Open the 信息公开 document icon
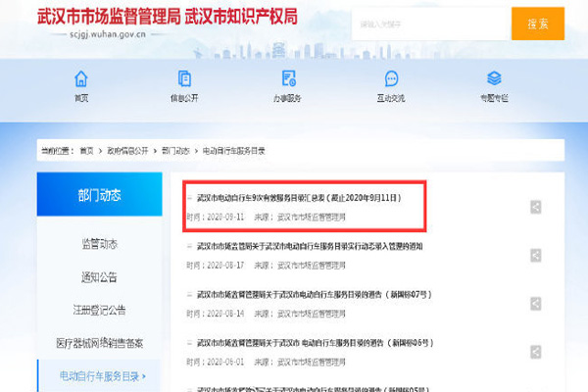This screenshot has height=392, width=588. [x=184, y=78]
